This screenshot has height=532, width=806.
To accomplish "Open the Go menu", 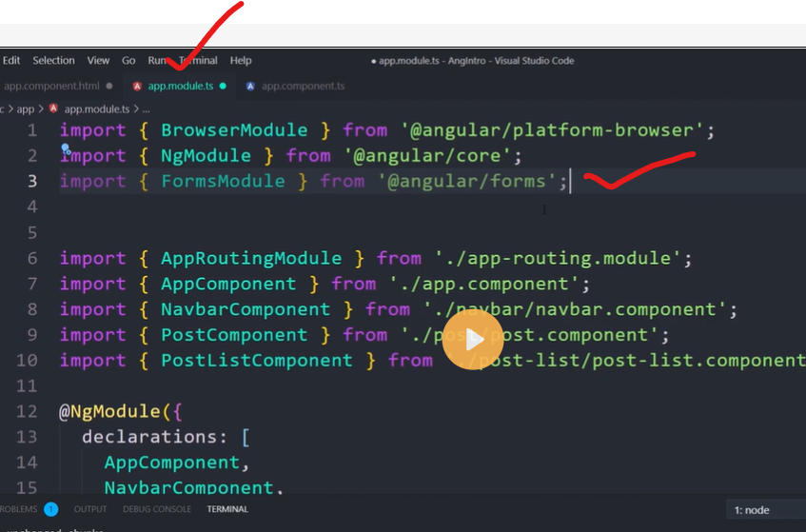I will (128, 60).
